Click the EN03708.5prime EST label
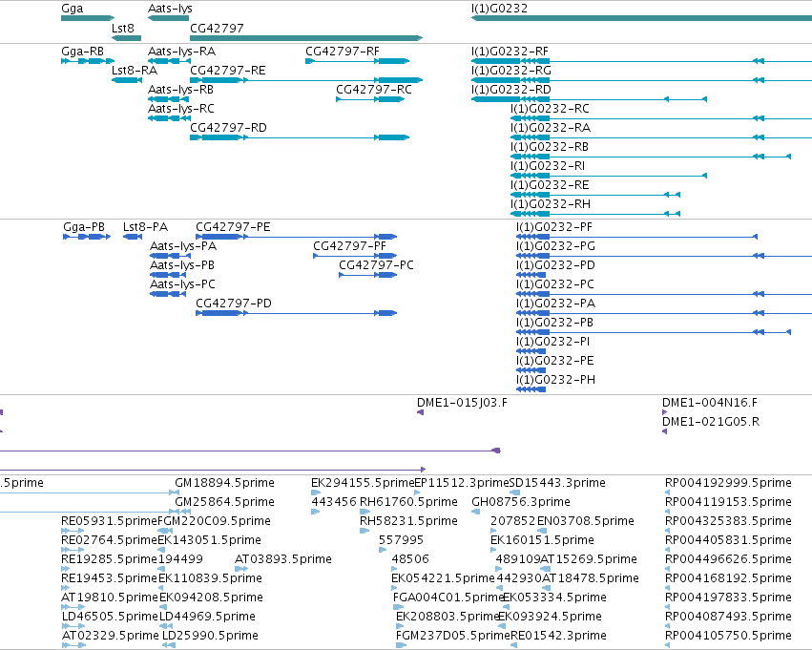Screen dimensions: 812x650 [586, 521]
